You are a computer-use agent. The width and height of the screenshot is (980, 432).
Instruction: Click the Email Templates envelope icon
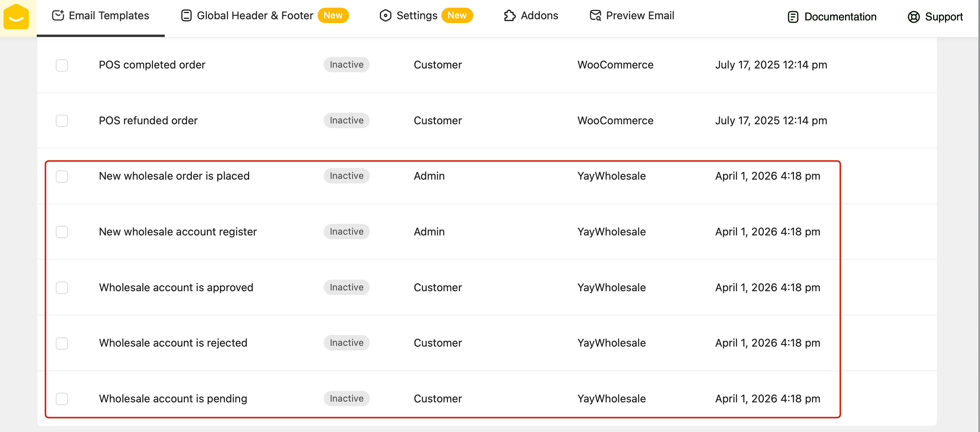58,15
